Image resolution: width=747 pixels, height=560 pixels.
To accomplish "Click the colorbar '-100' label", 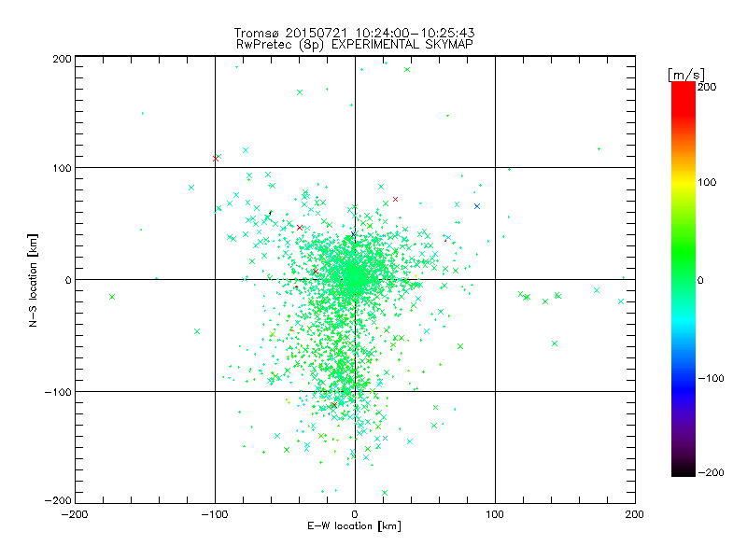I will (x=711, y=378).
